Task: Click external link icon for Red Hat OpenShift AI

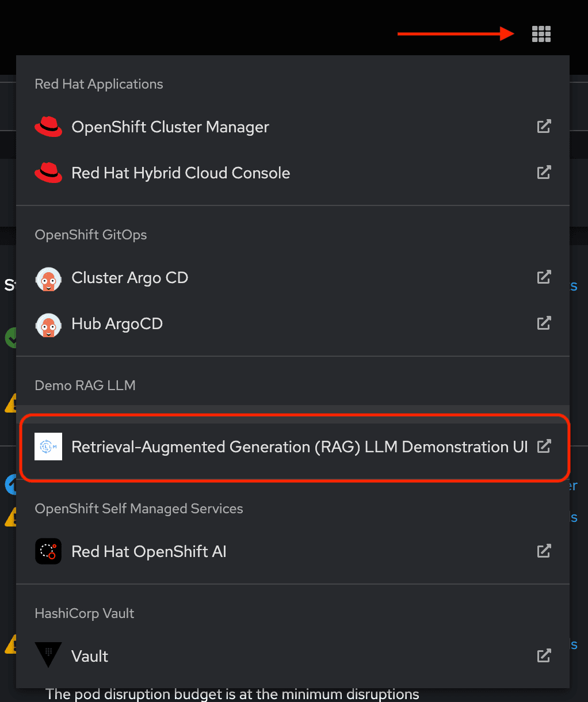Action: pyautogui.click(x=544, y=551)
